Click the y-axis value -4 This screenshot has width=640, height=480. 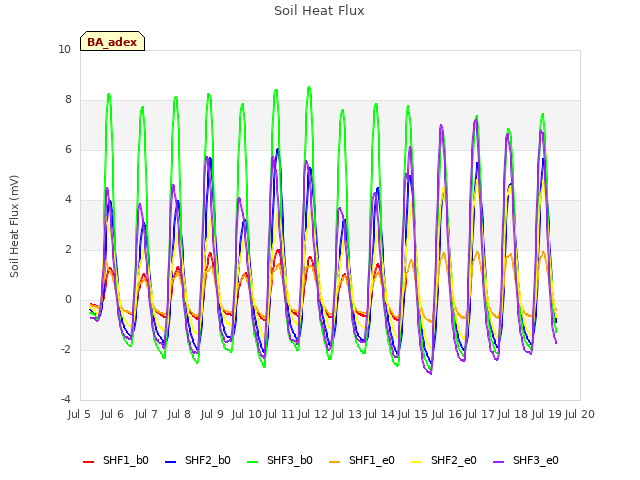pyautogui.click(x=66, y=400)
